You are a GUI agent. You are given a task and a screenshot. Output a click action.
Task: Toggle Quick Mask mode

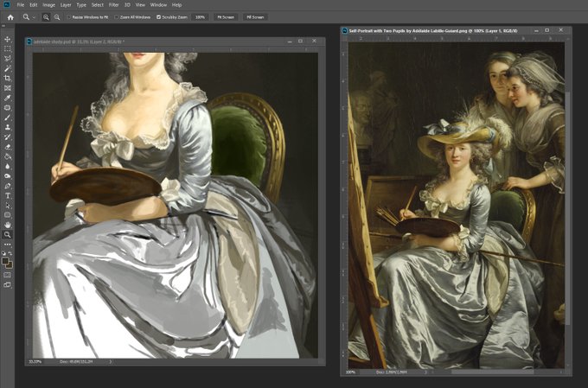click(7, 275)
